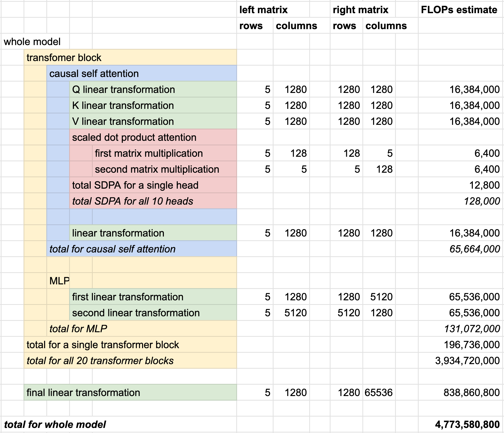Select 'scaled dot product attention' cell

click(134, 137)
